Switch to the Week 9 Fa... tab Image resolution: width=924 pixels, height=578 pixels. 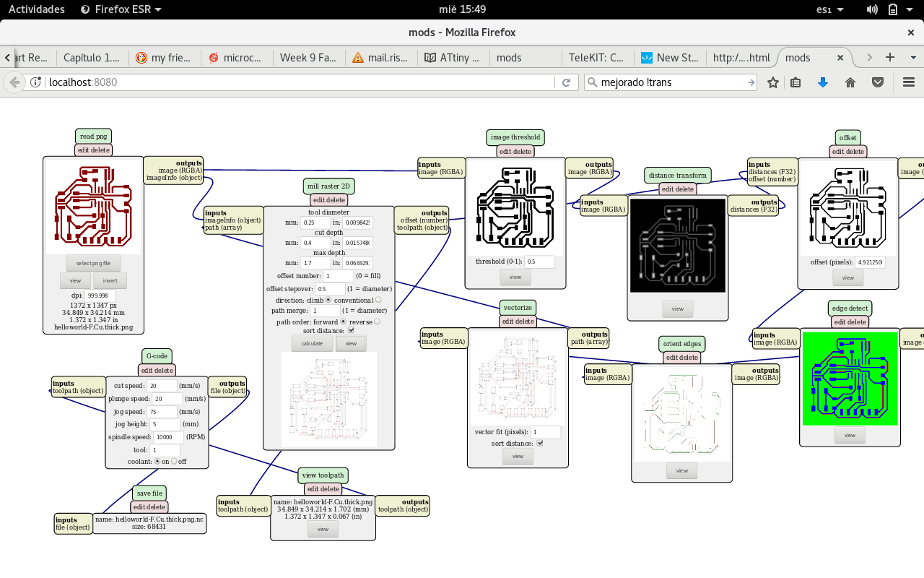(308, 58)
